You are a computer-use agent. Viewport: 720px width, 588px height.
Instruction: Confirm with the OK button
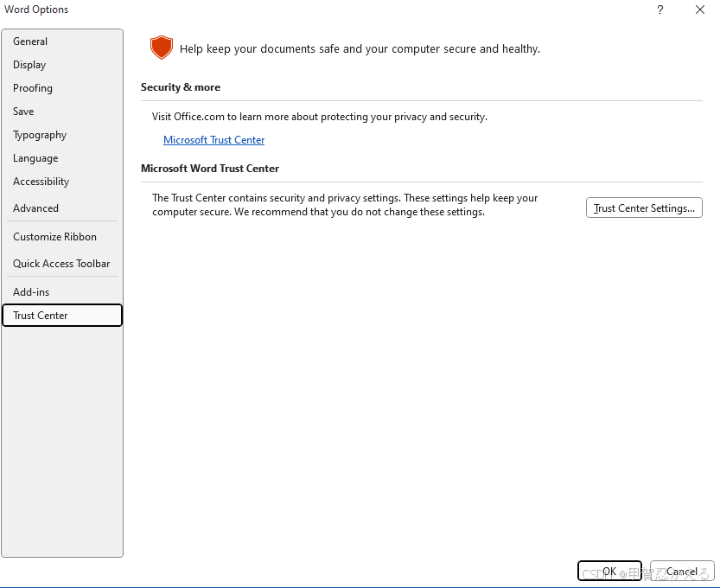coord(609,571)
